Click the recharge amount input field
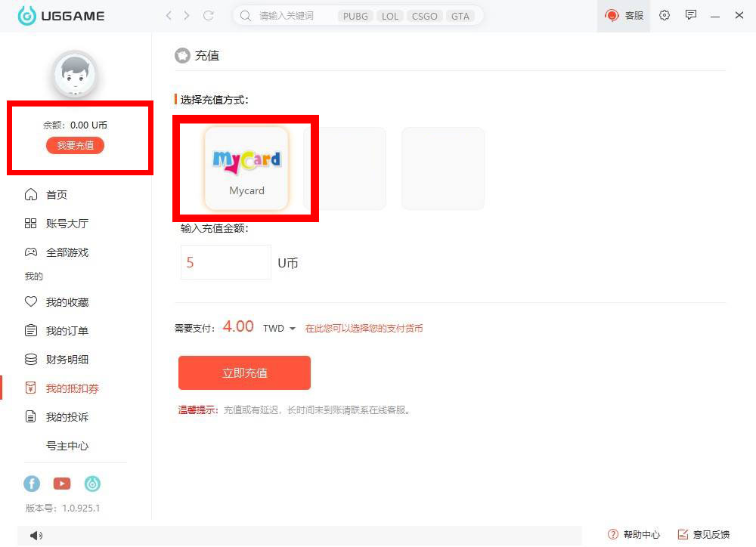The width and height of the screenshot is (756, 547). 225,262
